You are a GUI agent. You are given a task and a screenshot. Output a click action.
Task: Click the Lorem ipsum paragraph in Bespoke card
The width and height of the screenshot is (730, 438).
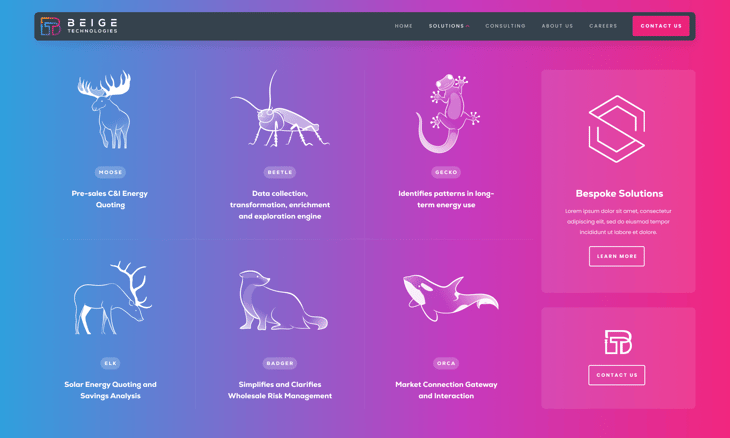618,222
